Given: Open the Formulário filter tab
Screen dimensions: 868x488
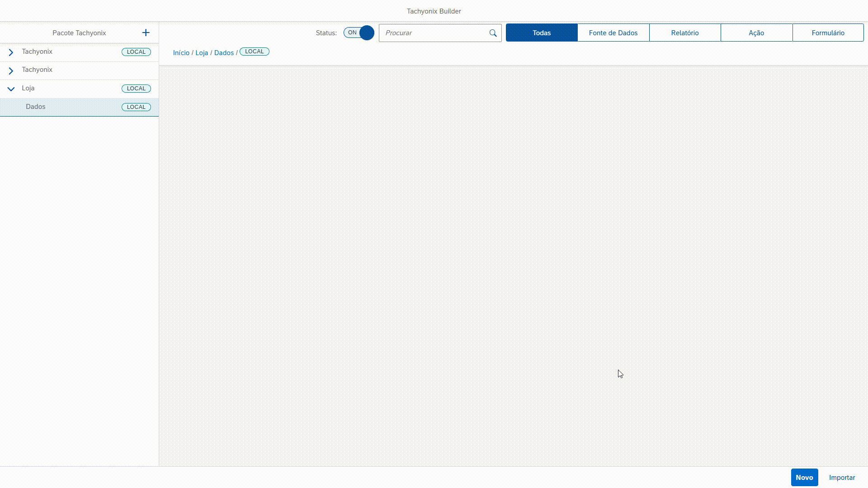Looking at the screenshot, I should coord(827,33).
